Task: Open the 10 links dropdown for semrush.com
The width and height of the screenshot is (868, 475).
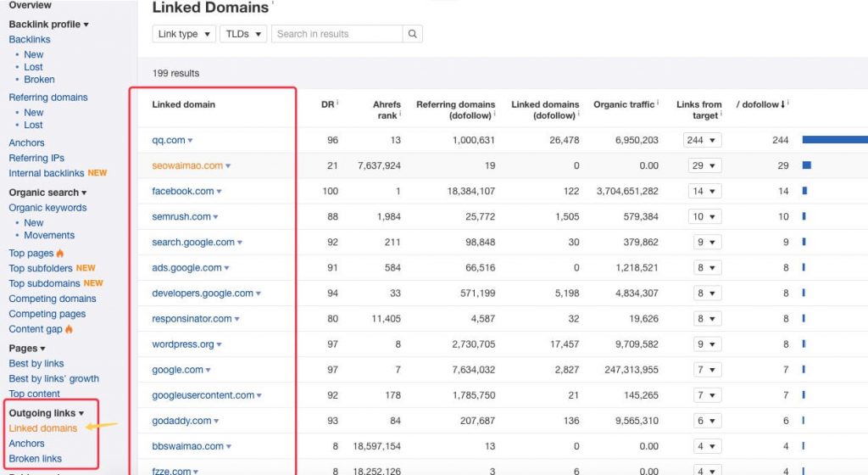Action: [704, 216]
